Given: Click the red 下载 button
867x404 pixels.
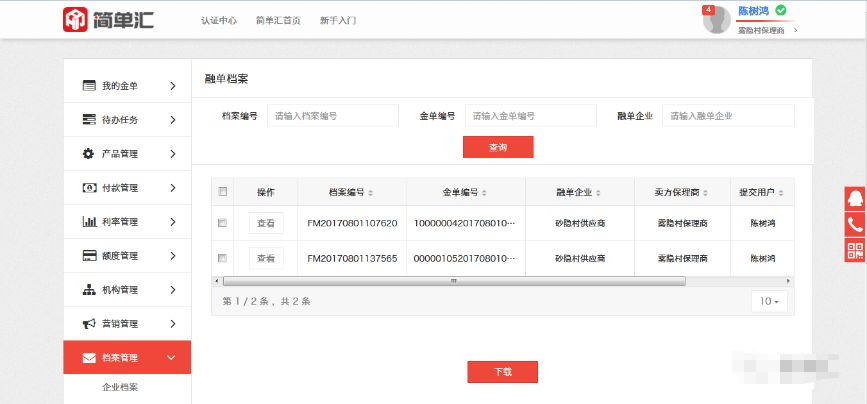Looking at the screenshot, I should (x=503, y=372).
